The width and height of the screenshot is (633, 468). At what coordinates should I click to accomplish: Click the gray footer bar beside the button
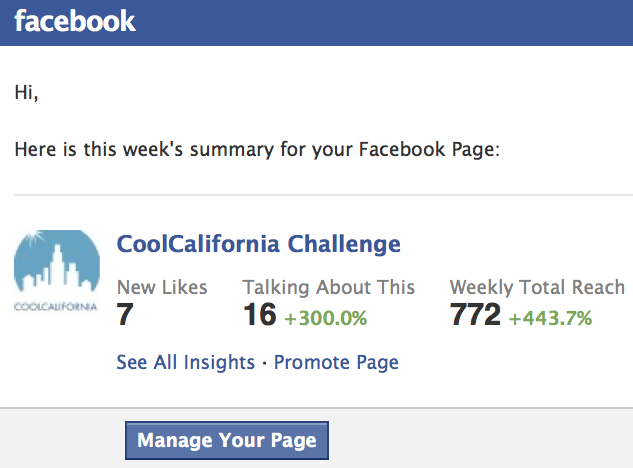(480, 440)
